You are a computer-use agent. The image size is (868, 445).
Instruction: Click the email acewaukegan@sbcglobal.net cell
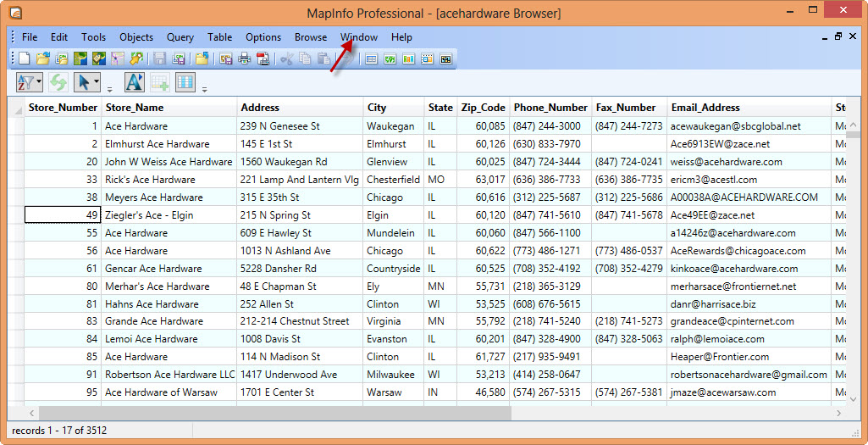point(749,126)
